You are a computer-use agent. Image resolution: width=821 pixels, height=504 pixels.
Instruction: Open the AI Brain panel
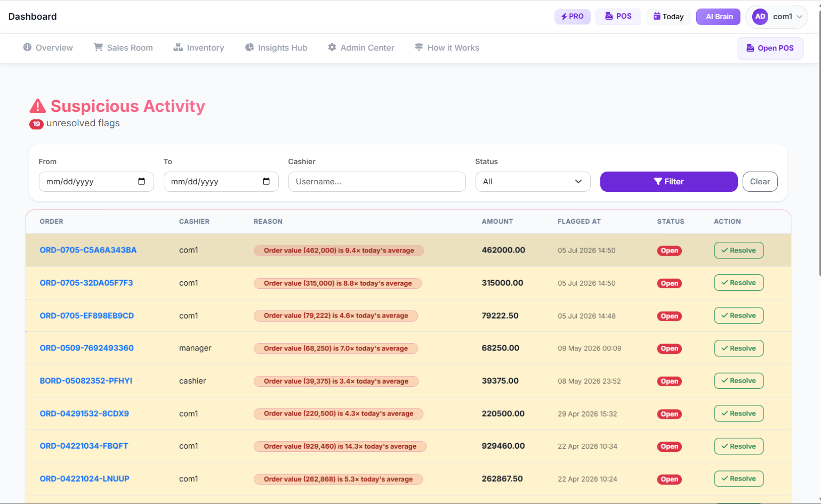coord(718,17)
